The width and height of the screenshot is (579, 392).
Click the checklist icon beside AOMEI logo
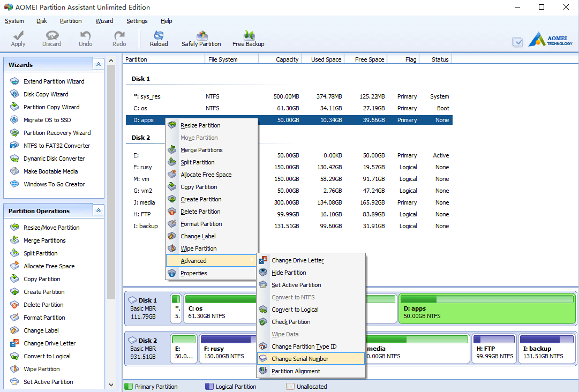518,42
